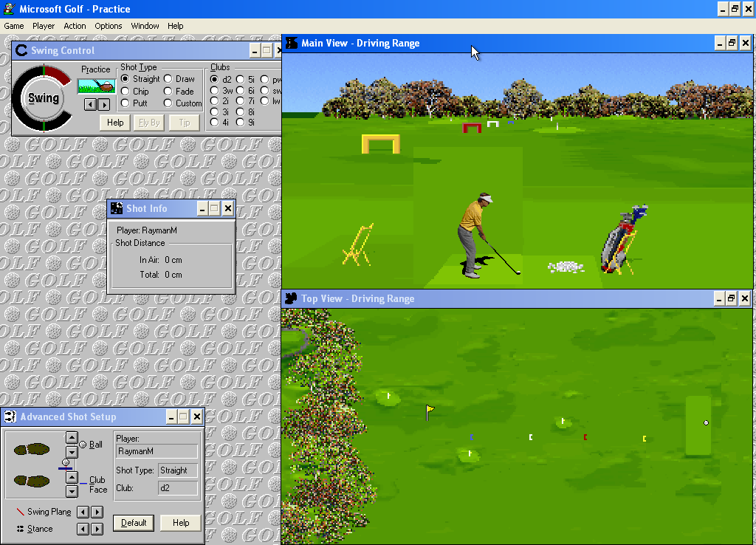Click the ball marker in Top View tee
Screen dimensions: 756x545
coord(706,422)
